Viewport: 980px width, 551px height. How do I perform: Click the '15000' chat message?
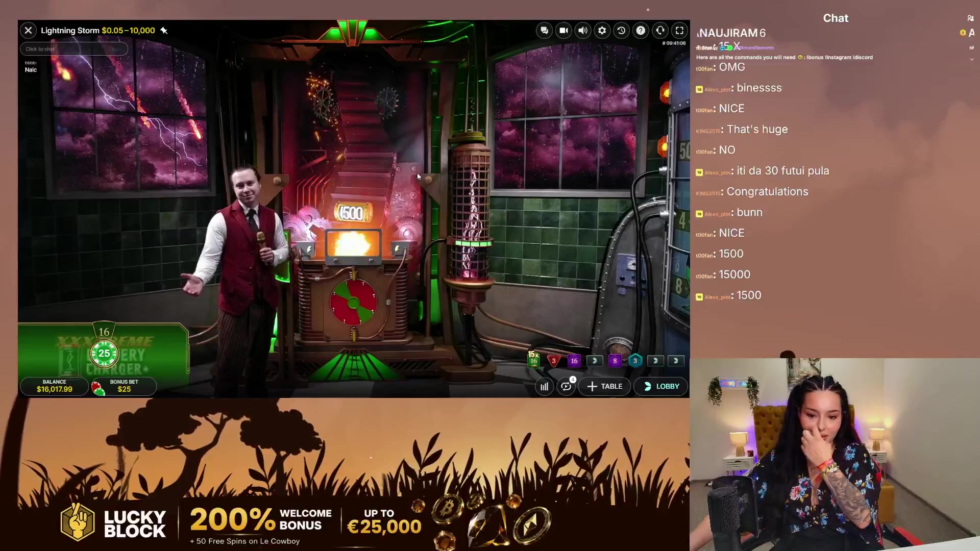click(734, 275)
